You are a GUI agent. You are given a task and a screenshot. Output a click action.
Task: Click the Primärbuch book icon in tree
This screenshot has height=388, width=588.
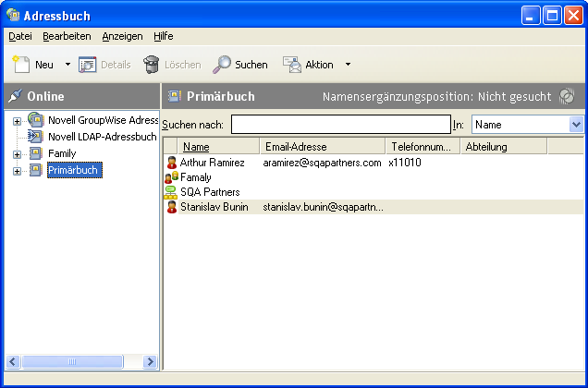(x=36, y=170)
